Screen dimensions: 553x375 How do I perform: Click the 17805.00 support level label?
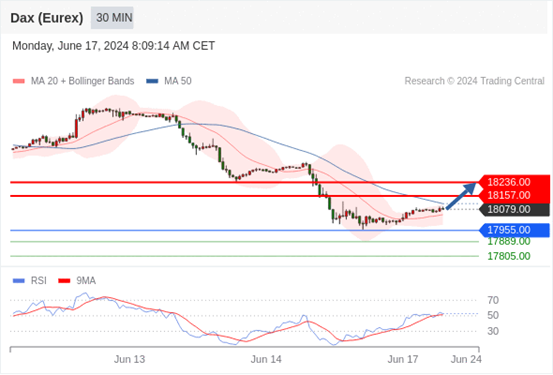tap(509, 256)
